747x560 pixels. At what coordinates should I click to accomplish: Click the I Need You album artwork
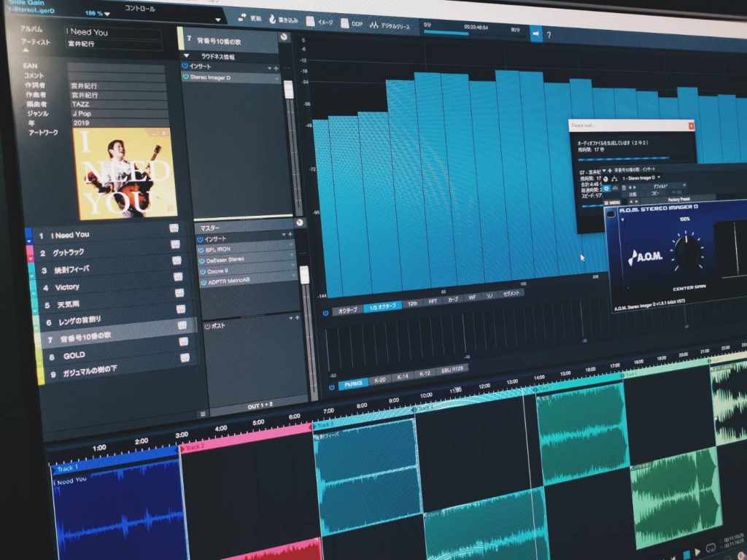coord(125,173)
